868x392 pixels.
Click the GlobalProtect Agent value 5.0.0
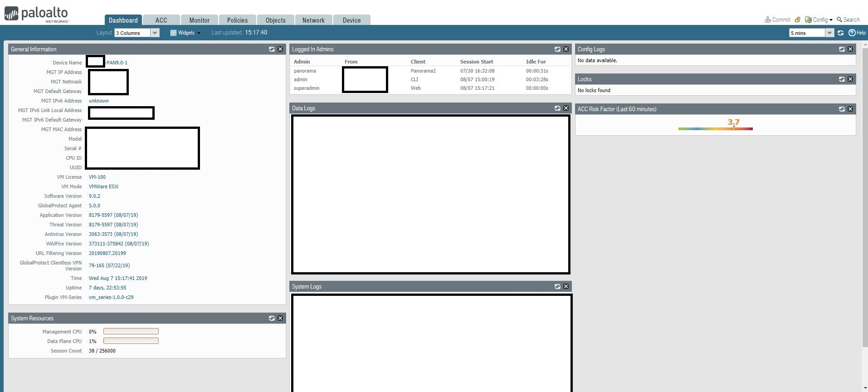point(94,206)
